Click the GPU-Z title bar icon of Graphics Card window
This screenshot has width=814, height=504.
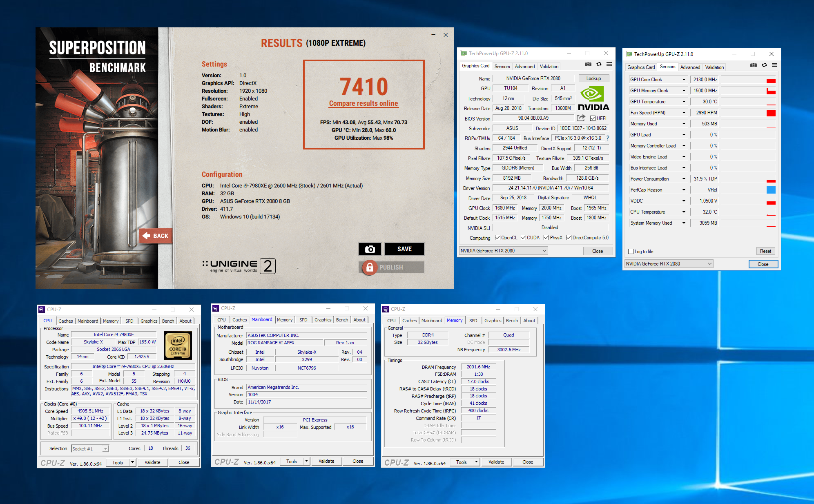click(464, 53)
